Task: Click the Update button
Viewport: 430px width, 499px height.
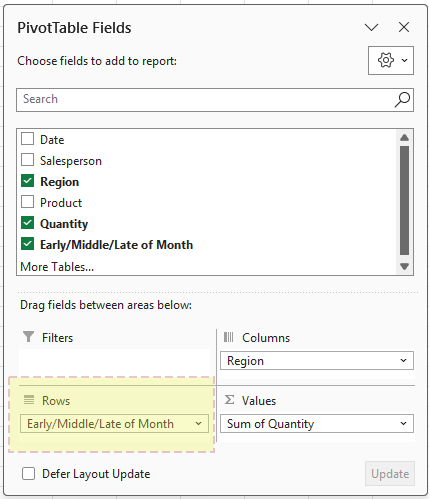Action: pos(390,474)
